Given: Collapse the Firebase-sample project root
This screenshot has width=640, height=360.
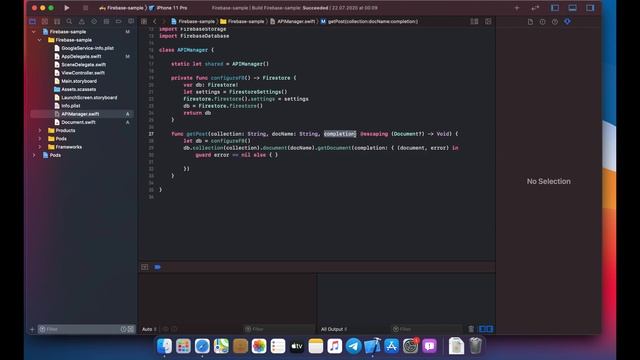Looking at the screenshot, I should 34,32.
